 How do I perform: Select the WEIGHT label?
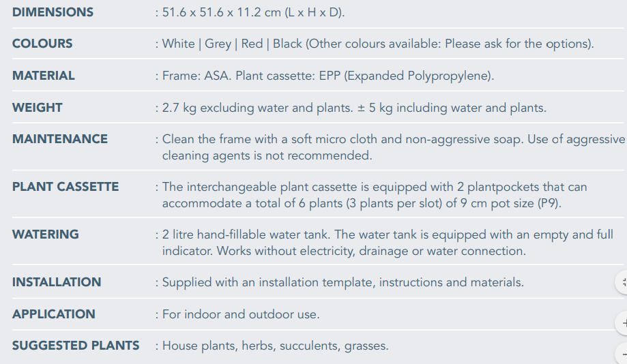(38, 108)
